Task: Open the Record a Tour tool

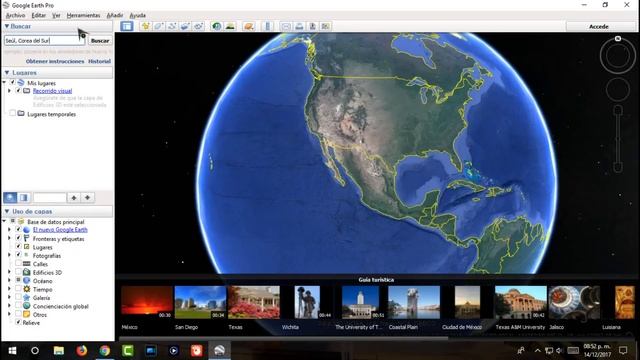Action: tap(198, 26)
